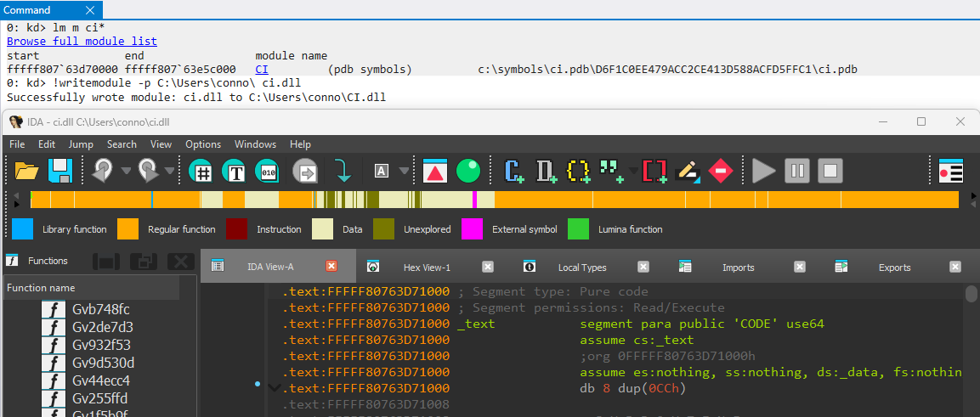Expand dropdown arrow beside quotes string icon

tap(634, 171)
